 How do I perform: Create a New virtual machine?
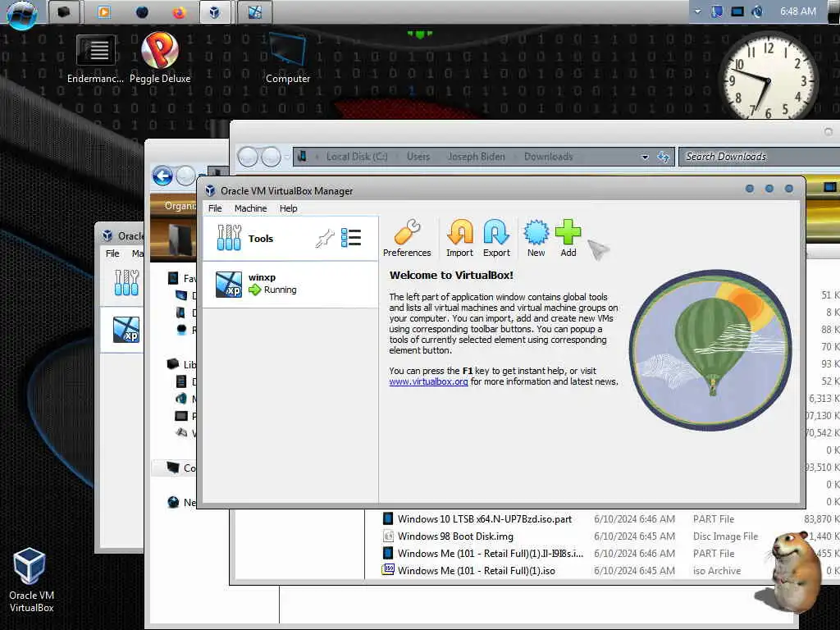point(536,239)
